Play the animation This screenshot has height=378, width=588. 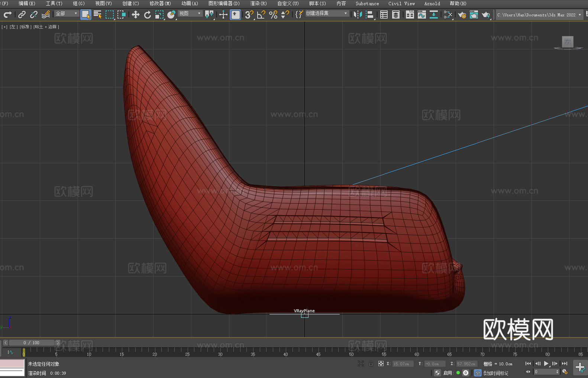click(x=546, y=364)
